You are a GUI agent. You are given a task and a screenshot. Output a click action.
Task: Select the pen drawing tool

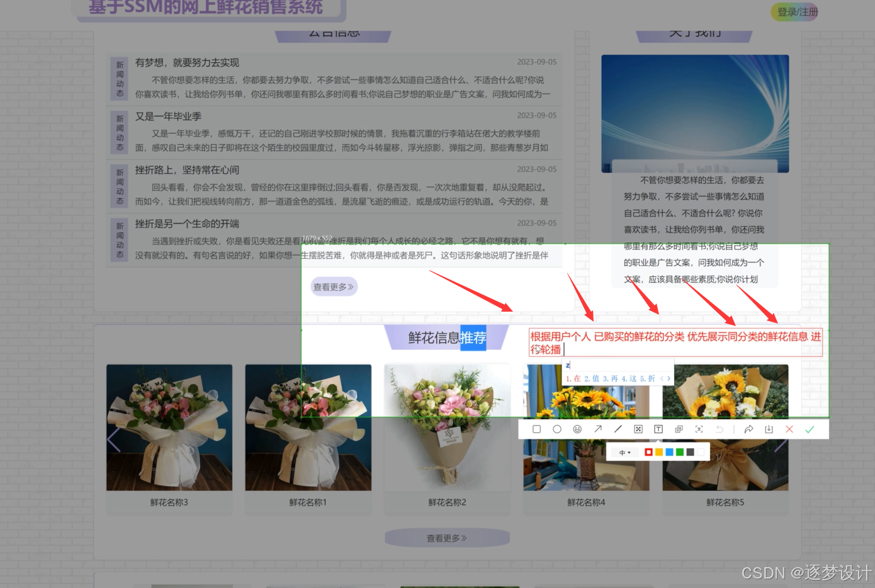coord(618,429)
